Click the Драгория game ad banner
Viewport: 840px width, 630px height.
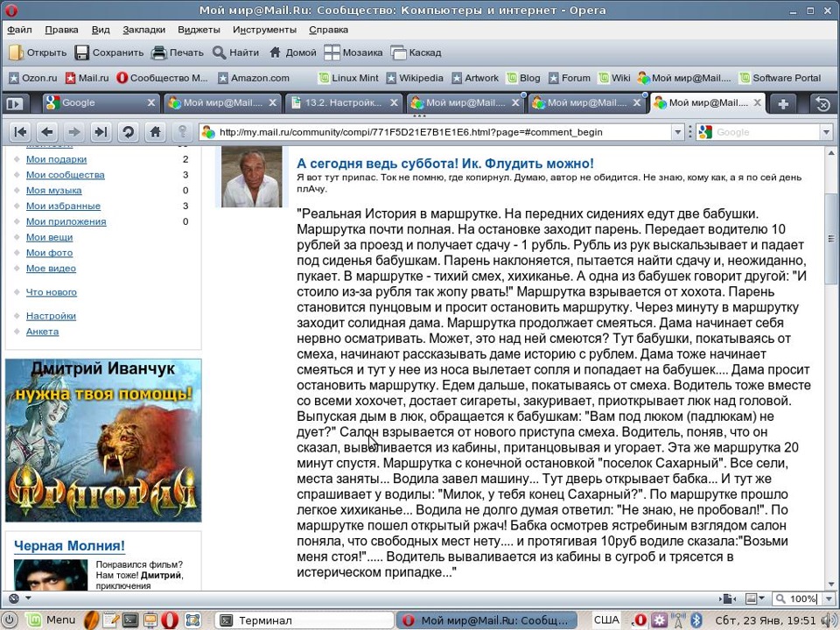tap(103, 440)
